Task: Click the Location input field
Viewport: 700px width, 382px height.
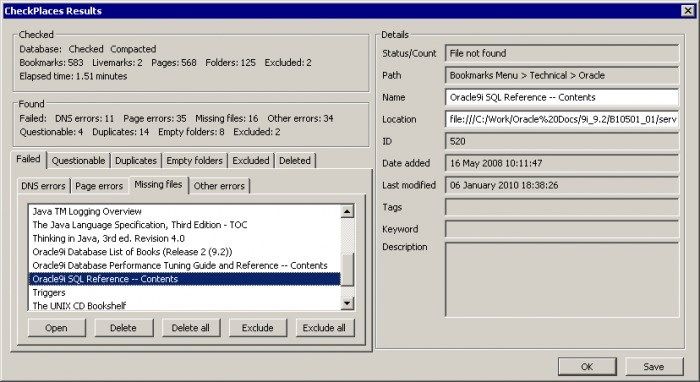Action: (x=562, y=119)
